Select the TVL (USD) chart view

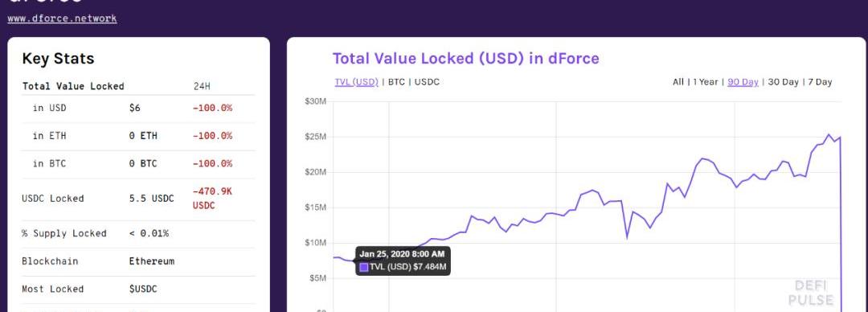(357, 82)
